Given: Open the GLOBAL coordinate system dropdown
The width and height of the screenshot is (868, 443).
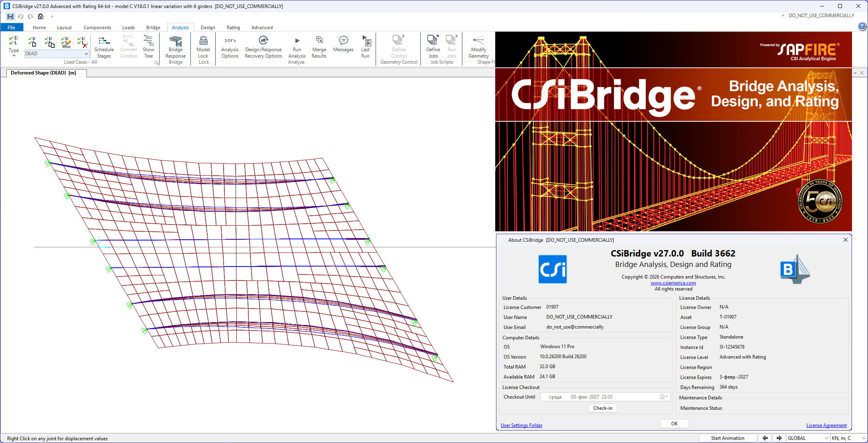Looking at the screenshot, I should tap(808, 438).
